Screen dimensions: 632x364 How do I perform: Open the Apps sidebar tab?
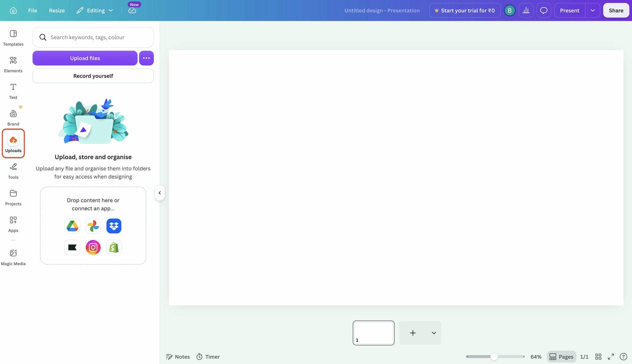click(x=13, y=225)
